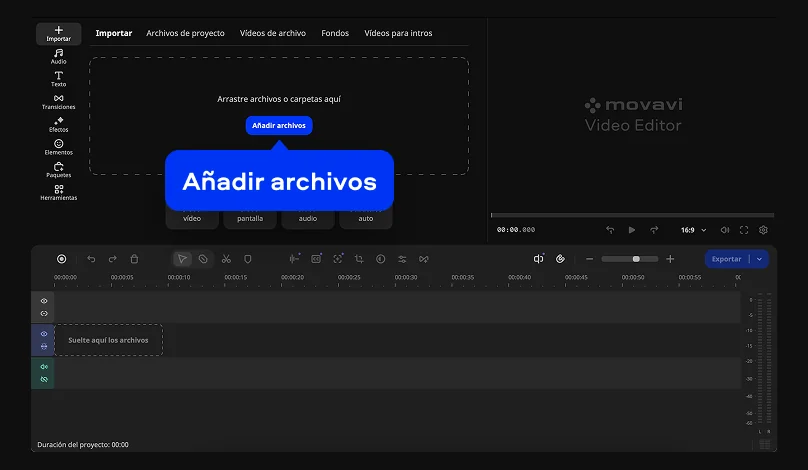The image size is (808, 470).
Task: Open Herramientas in the left sidebar
Action: click(58, 192)
